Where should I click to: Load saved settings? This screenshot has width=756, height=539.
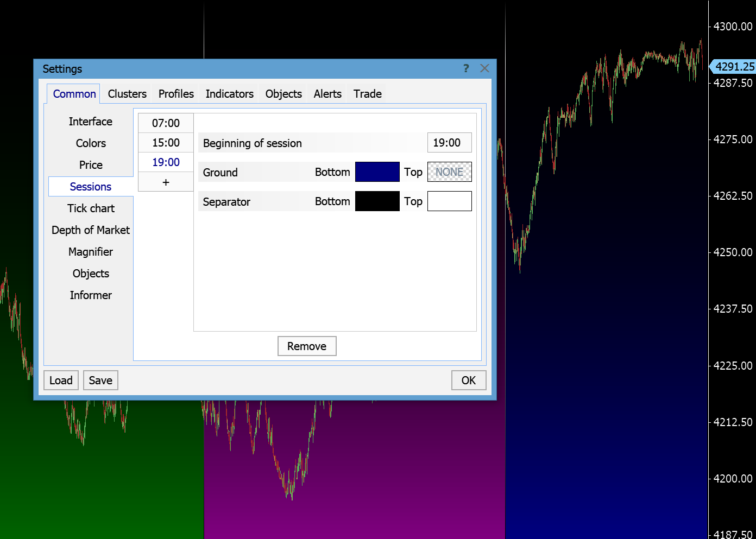tap(61, 381)
